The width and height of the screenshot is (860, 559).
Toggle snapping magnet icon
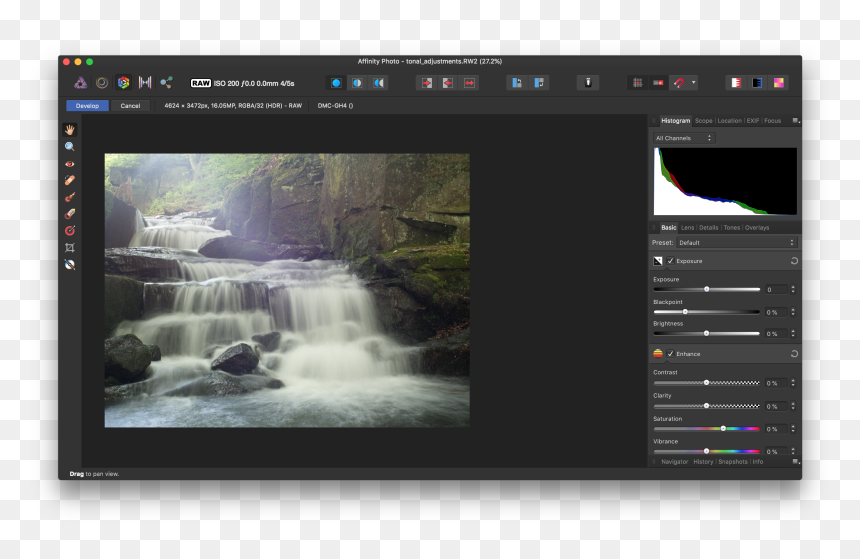point(679,83)
